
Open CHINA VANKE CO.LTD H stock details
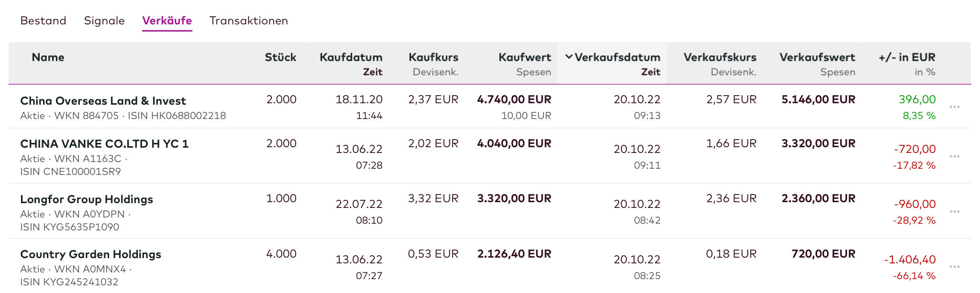[104, 144]
